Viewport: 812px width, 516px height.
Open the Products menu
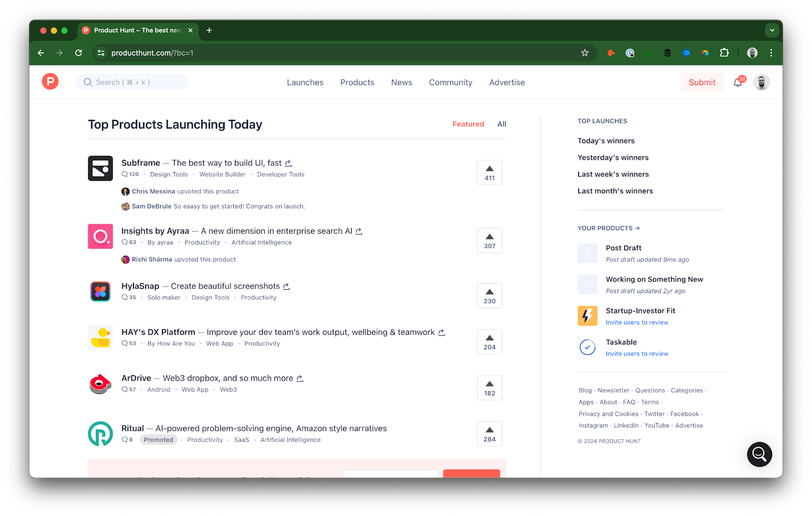(x=357, y=82)
